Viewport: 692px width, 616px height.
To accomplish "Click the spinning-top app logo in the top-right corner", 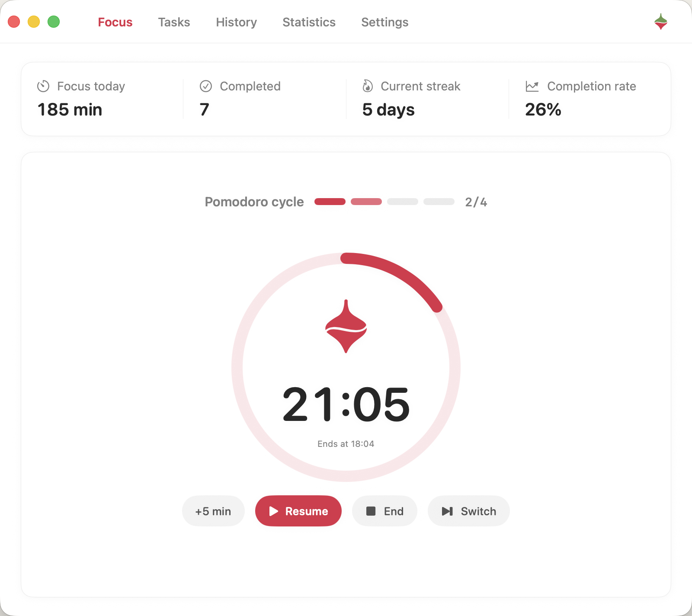I will click(x=661, y=22).
